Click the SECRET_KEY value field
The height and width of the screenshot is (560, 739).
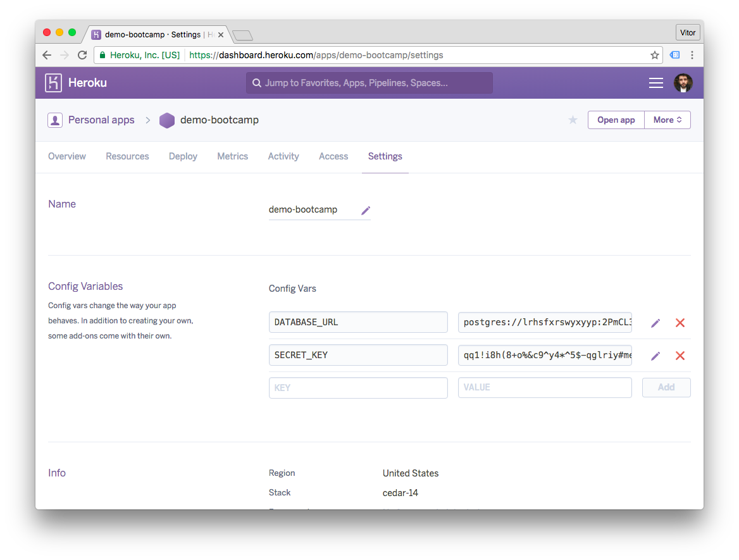tap(545, 355)
